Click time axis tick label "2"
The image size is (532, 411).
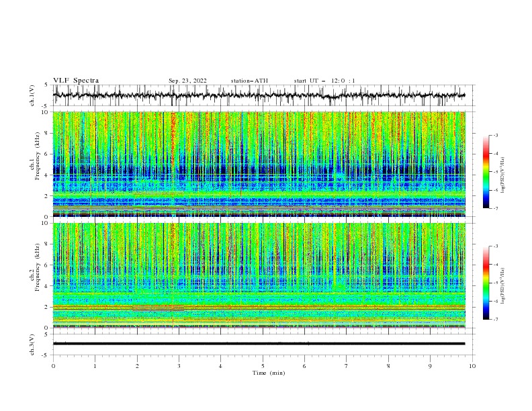(x=137, y=366)
